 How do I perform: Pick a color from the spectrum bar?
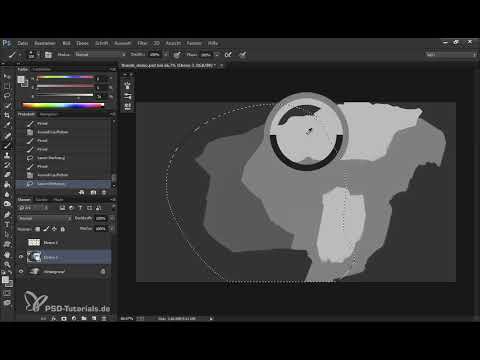(x=63, y=105)
